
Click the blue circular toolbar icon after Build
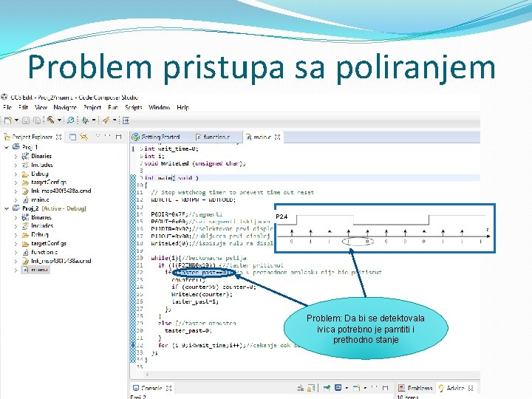pyautogui.click(x=71, y=120)
